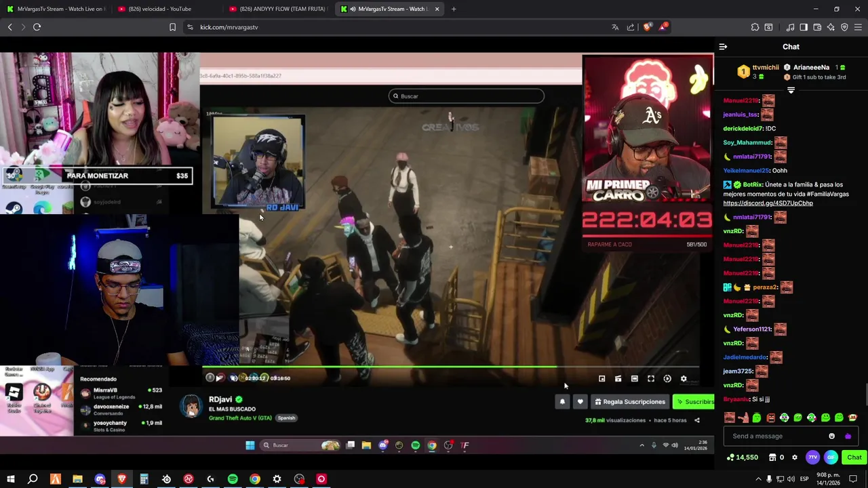Open Brave Wallet icon
The image size is (868, 488).
[817, 27]
